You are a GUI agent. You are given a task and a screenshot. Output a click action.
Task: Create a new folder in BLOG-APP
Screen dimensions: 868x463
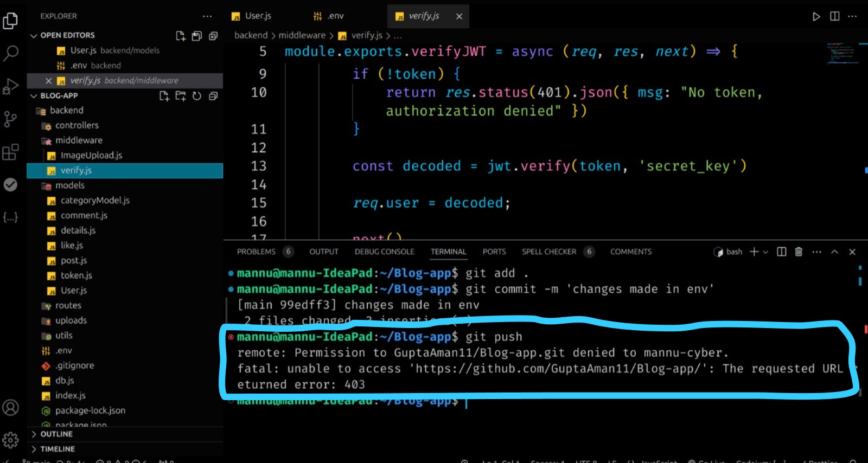(181, 96)
